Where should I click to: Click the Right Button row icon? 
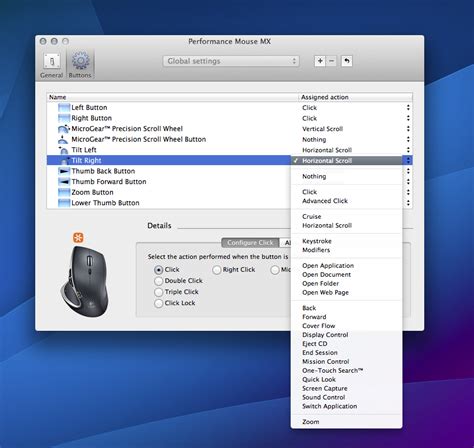[64, 118]
